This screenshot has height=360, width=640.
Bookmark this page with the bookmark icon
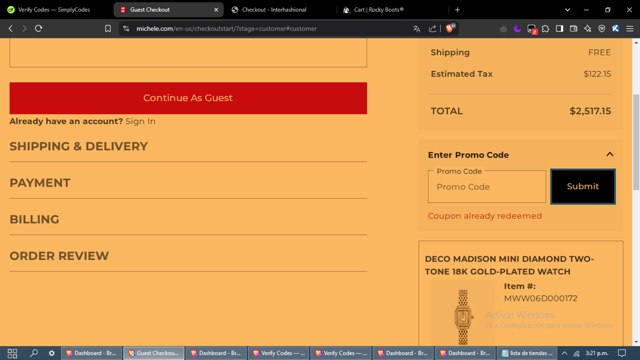pyautogui.click(x=108, y=29)
